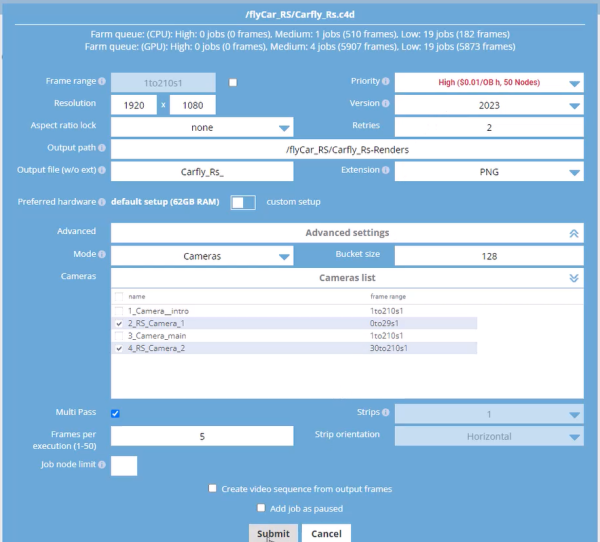This screenshot has width=600, height=542.
Task: Click the Frames per execution input field
Action: [202, 436]
